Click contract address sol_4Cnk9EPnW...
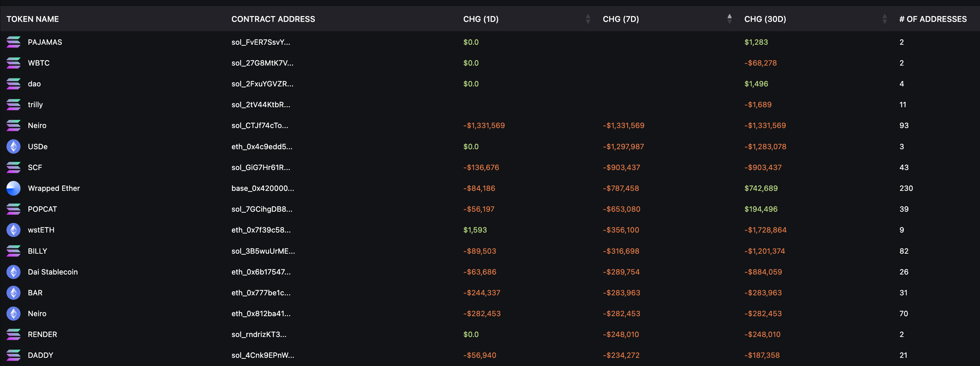The image size is (980, 366). point(263,355)
